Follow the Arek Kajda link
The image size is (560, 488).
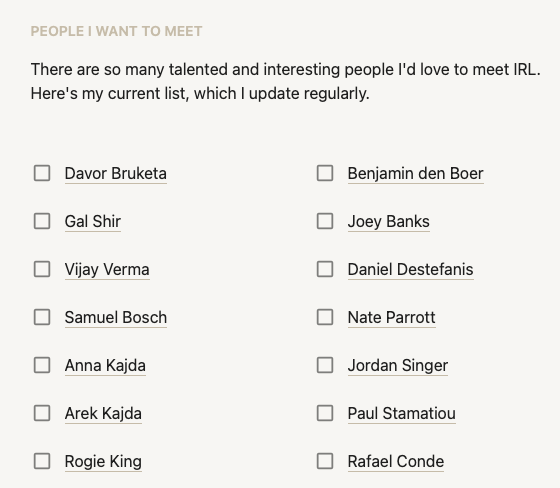pyautogui.click(x=103, y=414)
